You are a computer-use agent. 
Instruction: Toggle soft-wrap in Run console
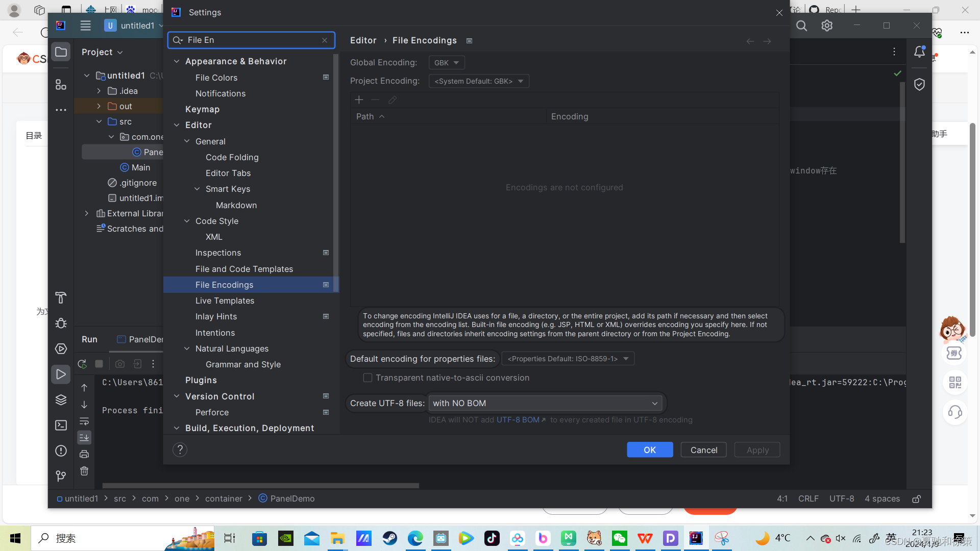point(84,421)
